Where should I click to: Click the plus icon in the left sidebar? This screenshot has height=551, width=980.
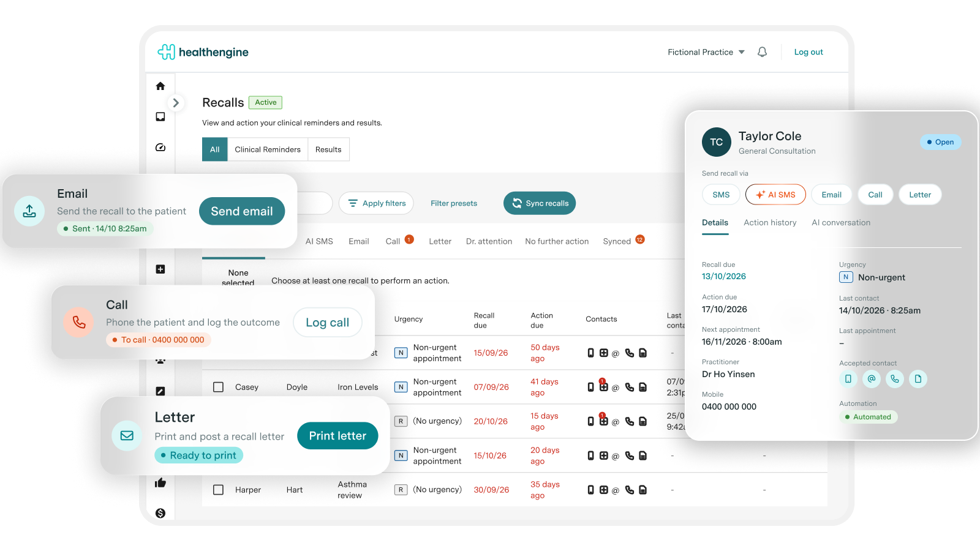(160, 269)
